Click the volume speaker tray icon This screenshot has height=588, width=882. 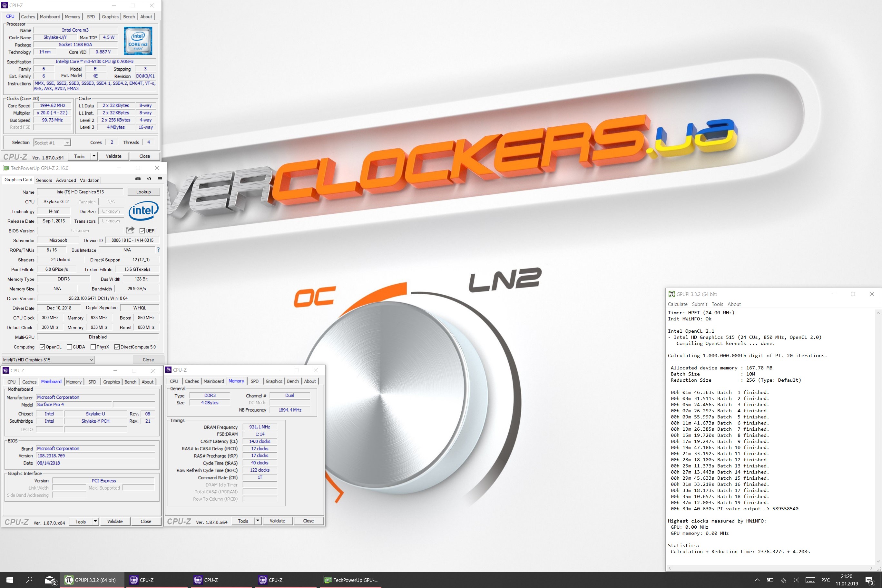[x=795, y=580]
